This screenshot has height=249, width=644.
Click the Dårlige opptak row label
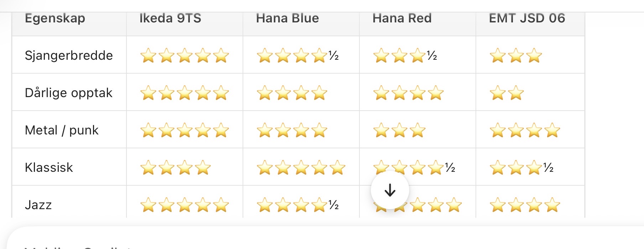[x=68, y=93]
